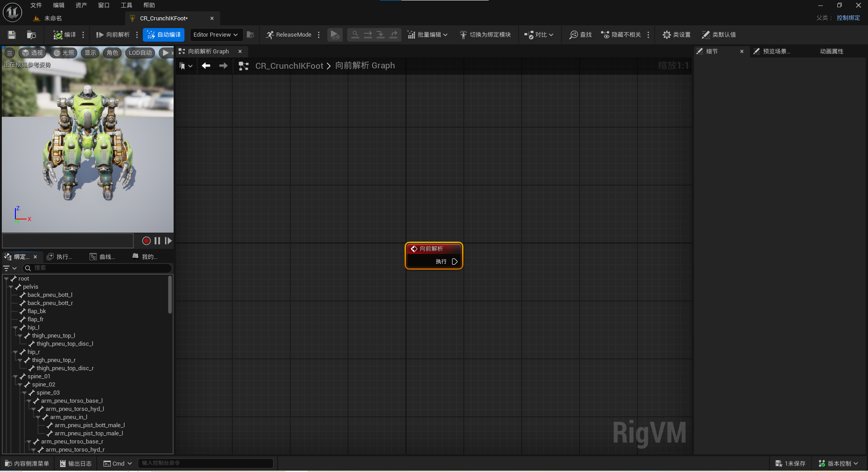
Task: Collapse the pelvis bone item
Action: click(x=11, y=287)
